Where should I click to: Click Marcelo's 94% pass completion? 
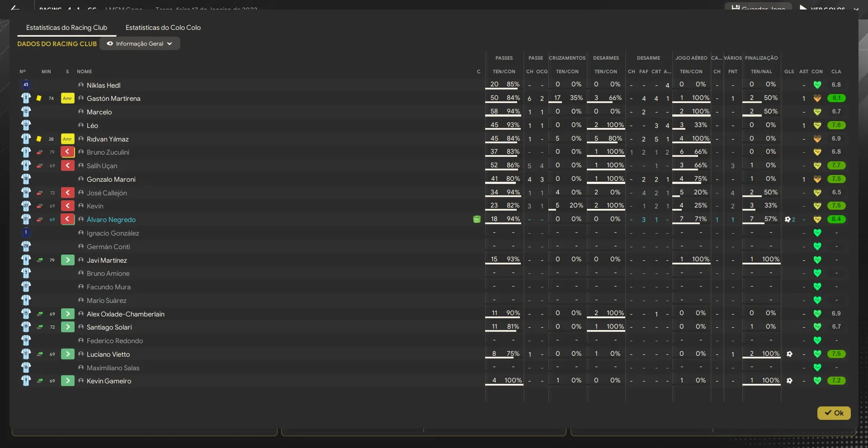[513, 111]
